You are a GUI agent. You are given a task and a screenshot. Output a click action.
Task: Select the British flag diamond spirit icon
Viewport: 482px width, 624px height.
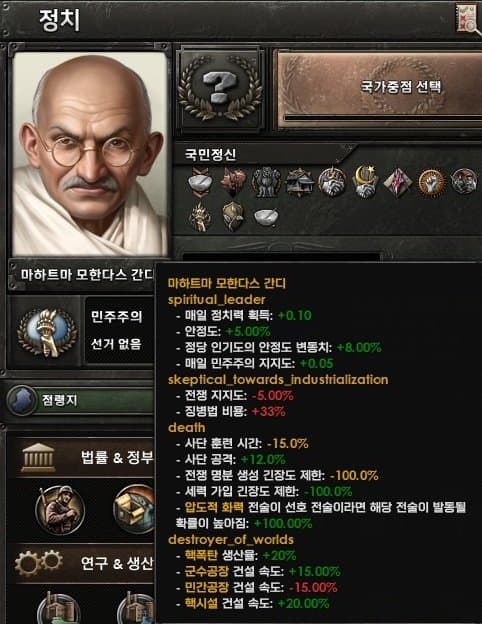[x=398, y=182]
